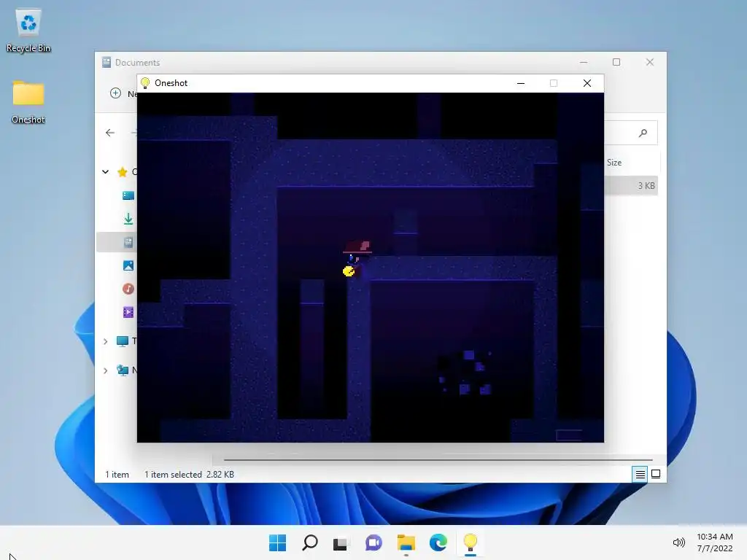Launch the Chat app from taskbar
This screenshot has height=560, width=747.
tap(373, 542)
